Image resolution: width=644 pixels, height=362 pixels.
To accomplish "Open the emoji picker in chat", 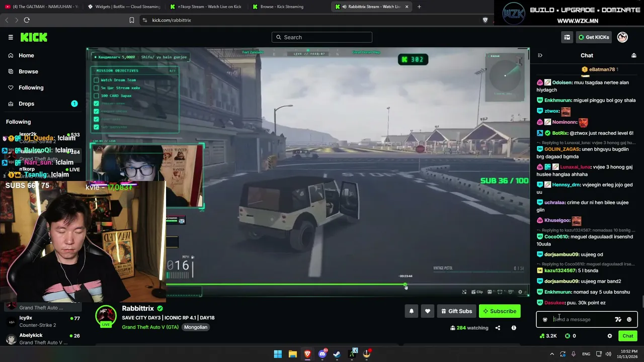I will pyautogui.click(x=629, y=319).
